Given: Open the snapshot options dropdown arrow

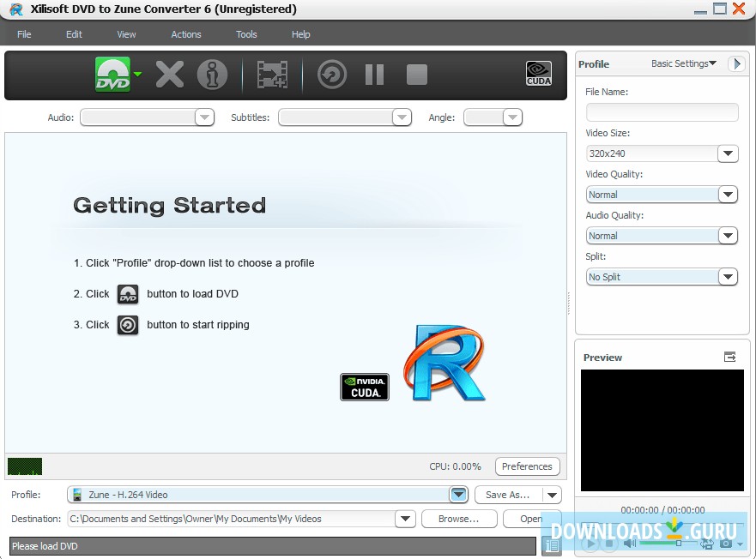Looking at the screenshot, I should tap(740, 544).
